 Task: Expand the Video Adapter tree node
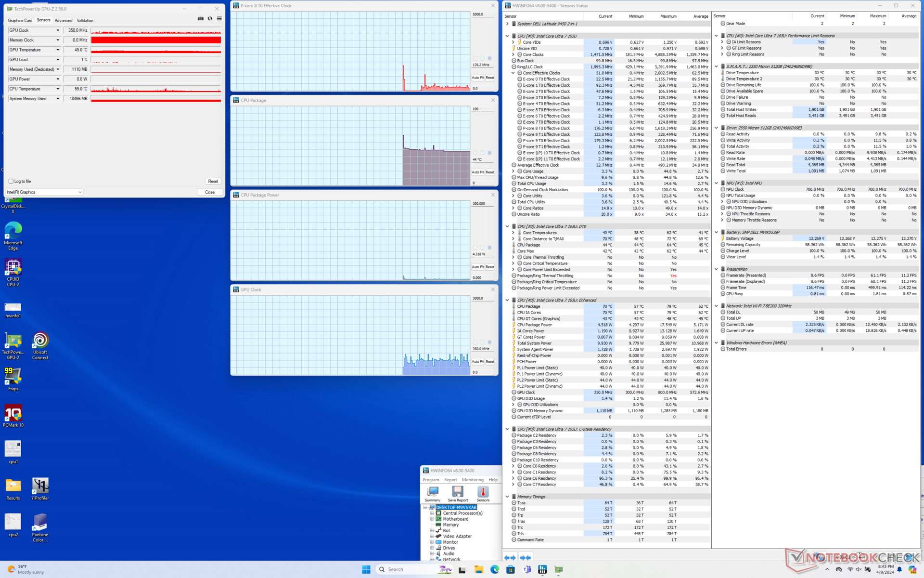(x=432, y=537)
